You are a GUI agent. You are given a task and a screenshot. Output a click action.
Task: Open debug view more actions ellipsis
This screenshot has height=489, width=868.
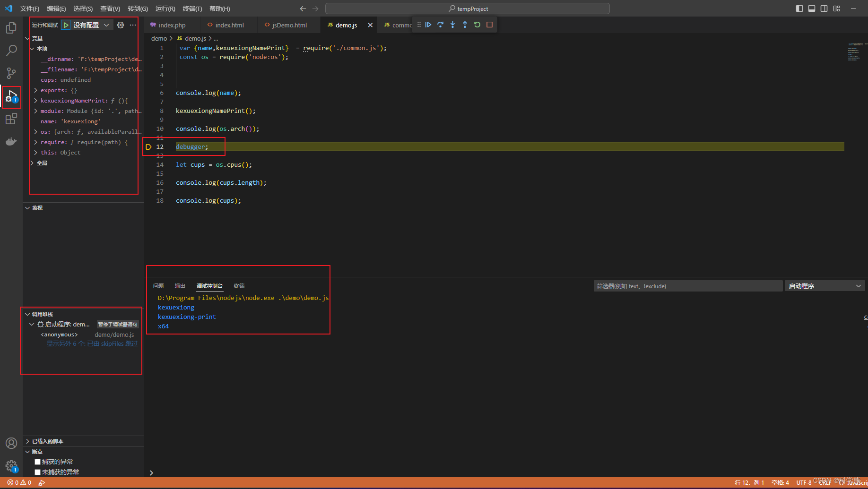coord(133,25)
